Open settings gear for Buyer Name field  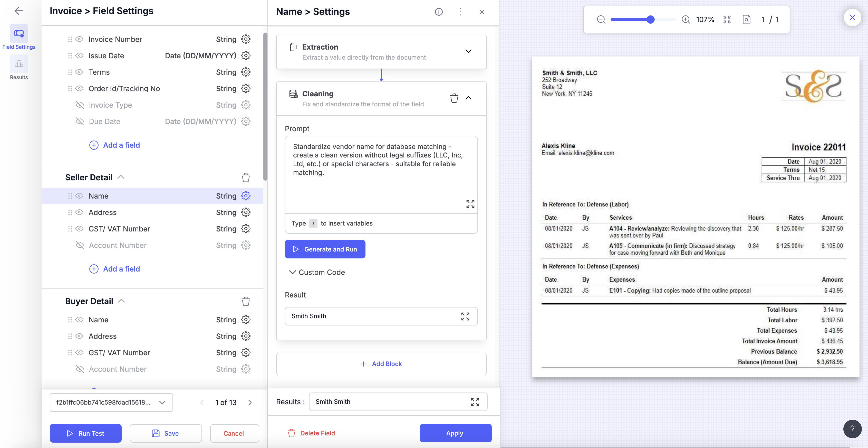tap(246, 320)
